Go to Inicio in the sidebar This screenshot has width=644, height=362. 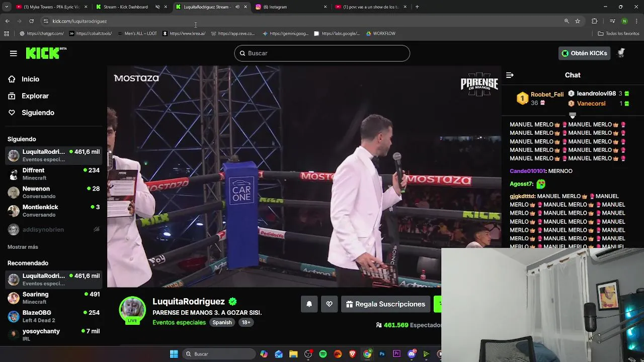pyautogui.click(x=30, y=79)
